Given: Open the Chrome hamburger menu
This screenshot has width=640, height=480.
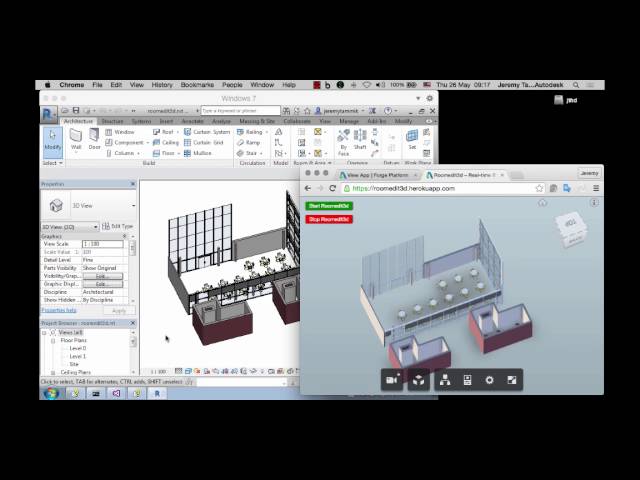Looking at the screenshot, I should (x=596, y=188).
